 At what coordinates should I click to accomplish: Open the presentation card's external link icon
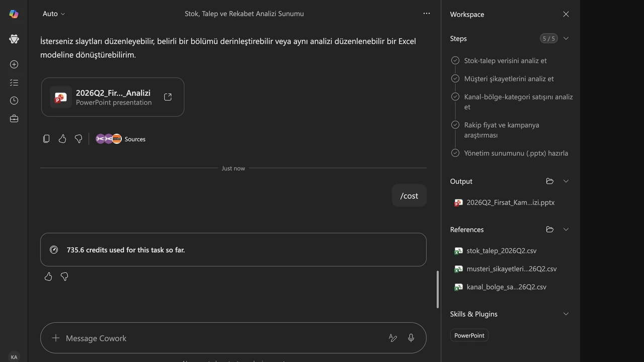point(168,97)
